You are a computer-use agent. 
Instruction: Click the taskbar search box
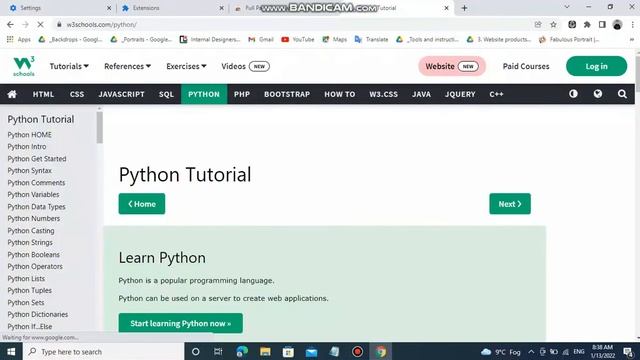[104, 351]
